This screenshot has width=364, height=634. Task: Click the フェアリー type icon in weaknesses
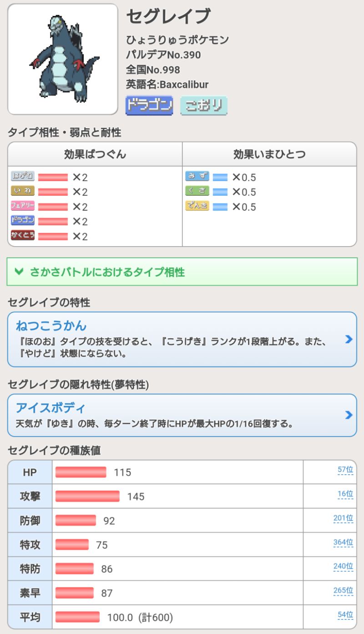(23, 206)
